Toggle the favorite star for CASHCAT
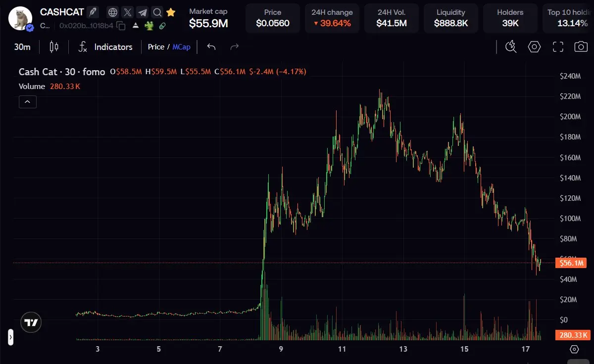This screenshot has width=594, height=364. click(x=171, y=12)
